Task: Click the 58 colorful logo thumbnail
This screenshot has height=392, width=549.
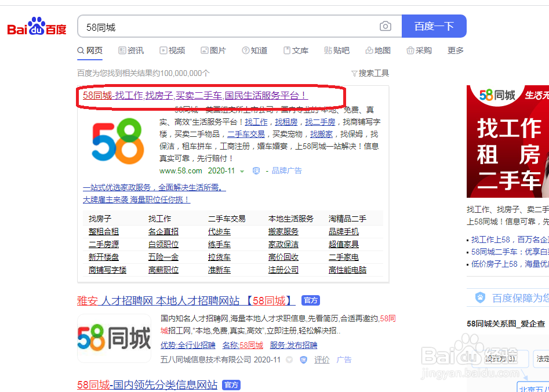Action: tap(118, 141)
